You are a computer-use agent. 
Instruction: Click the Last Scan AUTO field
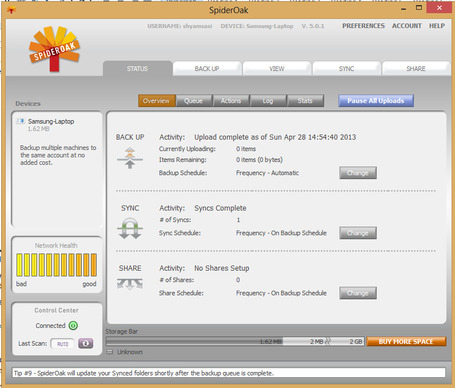point(63,344)
